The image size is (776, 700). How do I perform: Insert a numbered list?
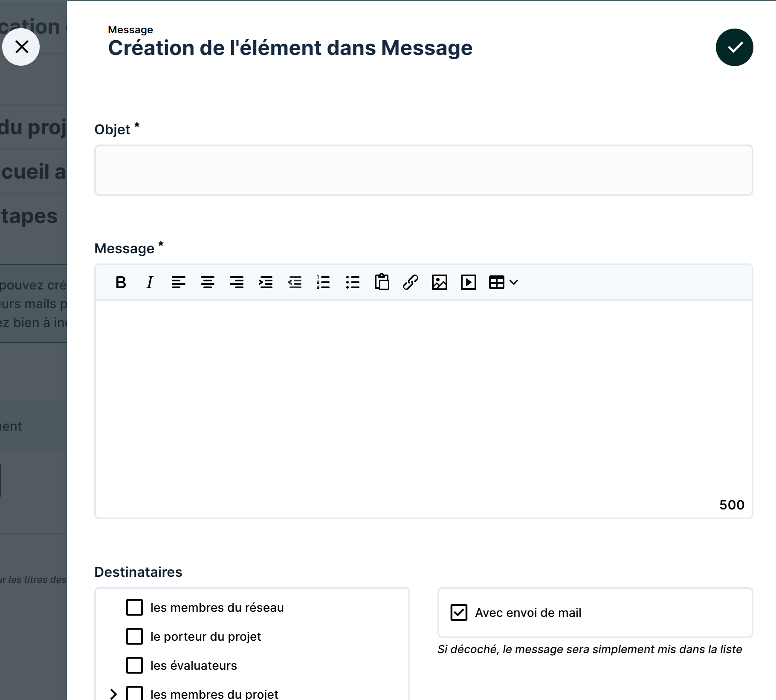[x=323, y=282]
